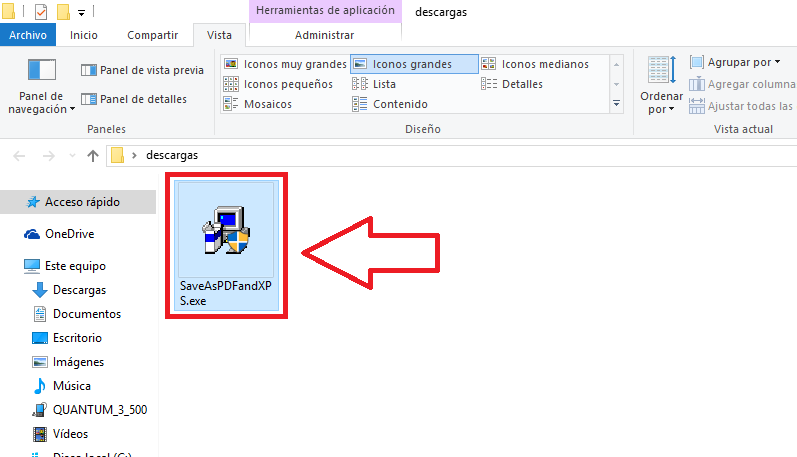
Task: Click Ajustar todas las columnas option
Action: point(742,106)
